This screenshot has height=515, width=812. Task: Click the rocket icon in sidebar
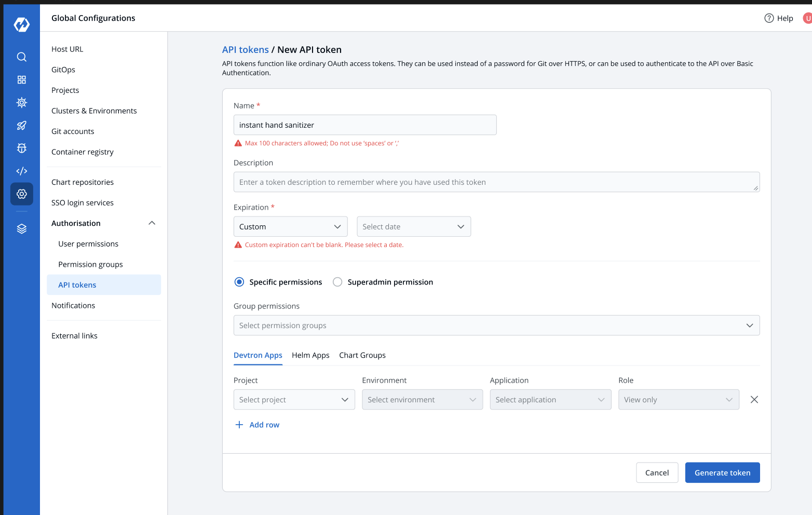tap(22, 126)
